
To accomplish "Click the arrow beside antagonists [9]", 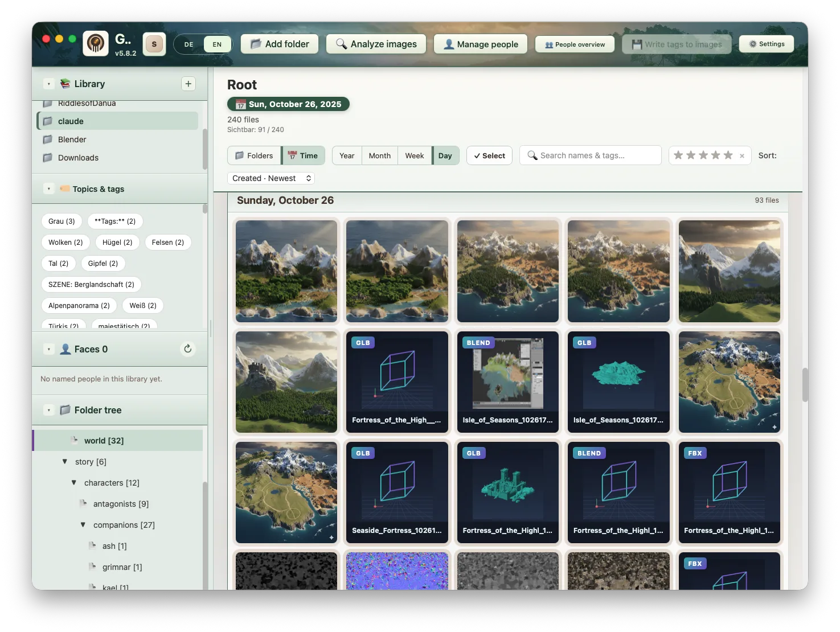I will click(84, 503).
